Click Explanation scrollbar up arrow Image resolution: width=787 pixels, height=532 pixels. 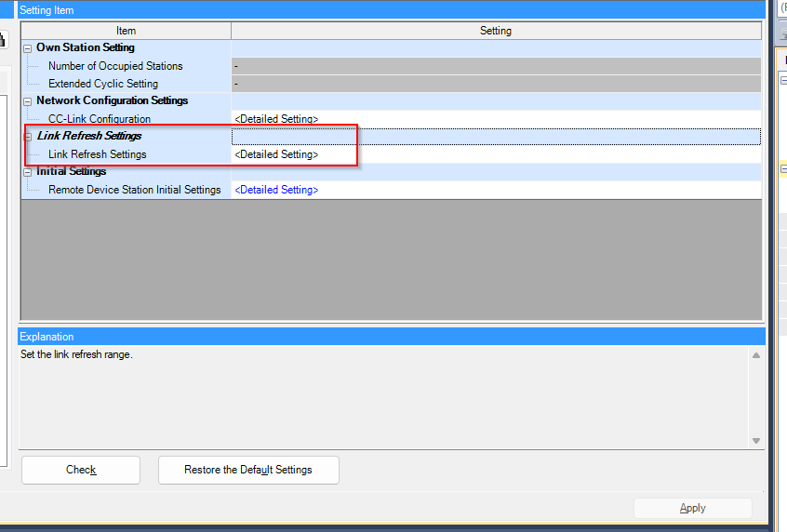(756, 355)
